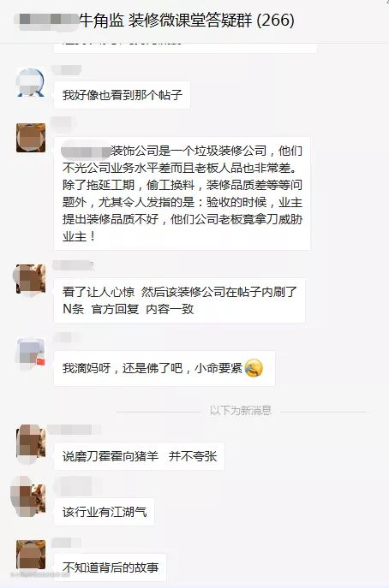This screenshot has width=389, height=588.
Task: Open avatar beside 说磨刀霍霍向猪羊 message
Action: (31, 441)
